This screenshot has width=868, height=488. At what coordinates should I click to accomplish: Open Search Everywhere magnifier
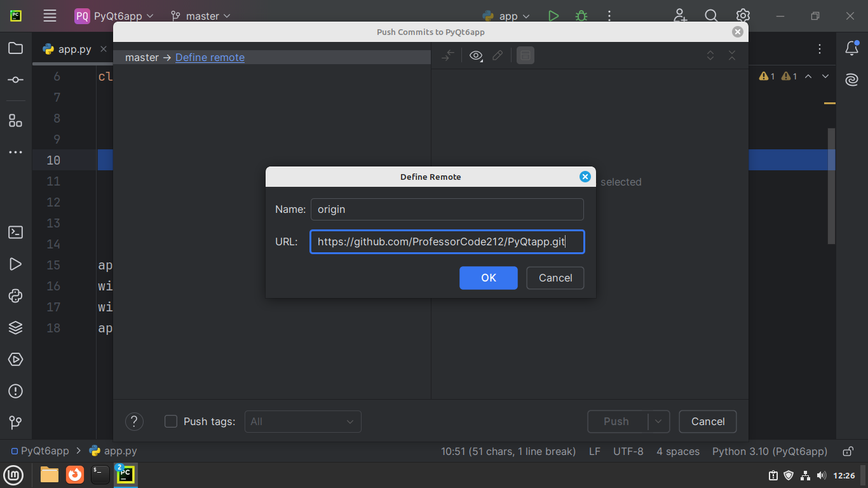[712, 16]
